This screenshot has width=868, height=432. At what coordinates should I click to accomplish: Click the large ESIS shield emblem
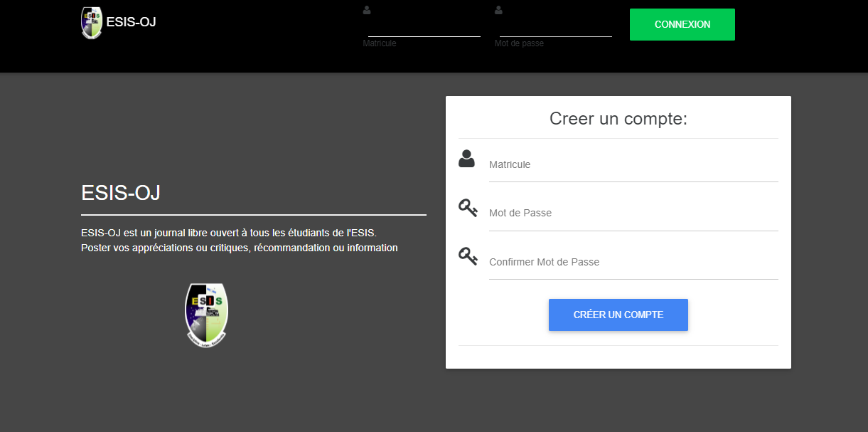click(x=206, y=315)
